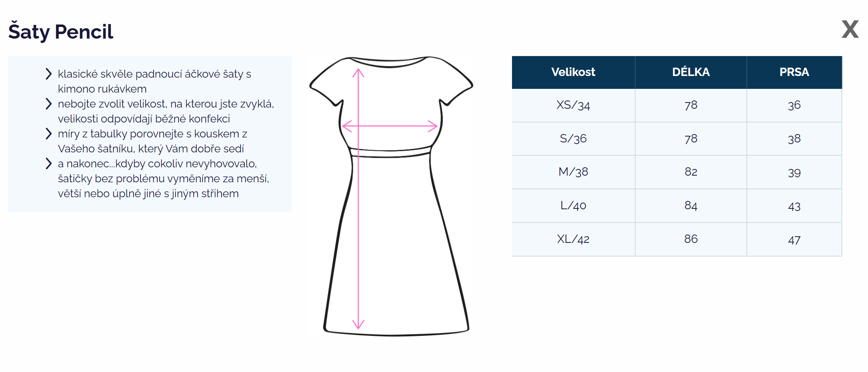The height and width of the screenshot is (372, 868).
Task: Click the chevron beside 'a nakonec...kdyby cokoliv'
Action: click(x=49, y=164)
